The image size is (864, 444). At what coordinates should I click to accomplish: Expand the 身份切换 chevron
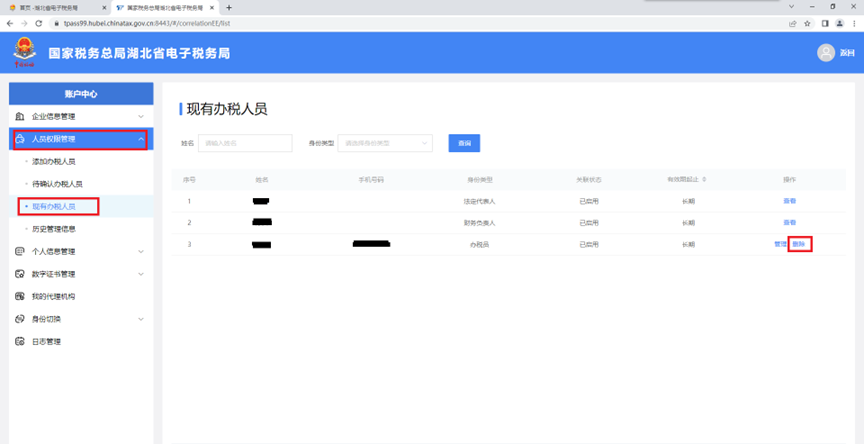click(141, 319)
